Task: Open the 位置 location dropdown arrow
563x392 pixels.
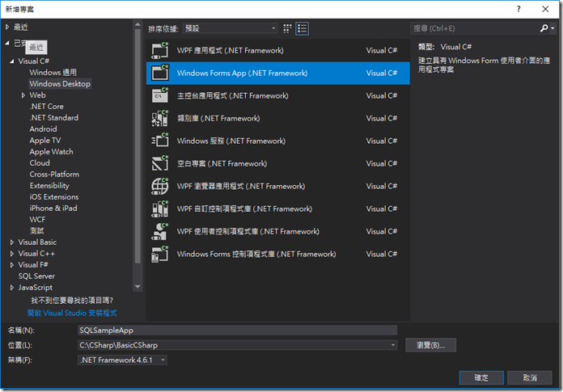Action: (393, 345)
